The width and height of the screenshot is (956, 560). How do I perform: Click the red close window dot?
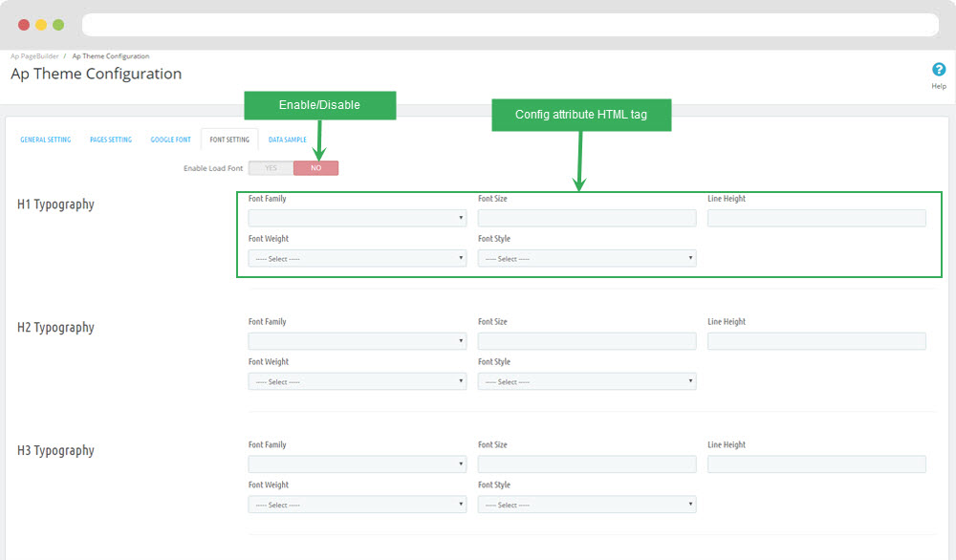click(x=23, y=25)
